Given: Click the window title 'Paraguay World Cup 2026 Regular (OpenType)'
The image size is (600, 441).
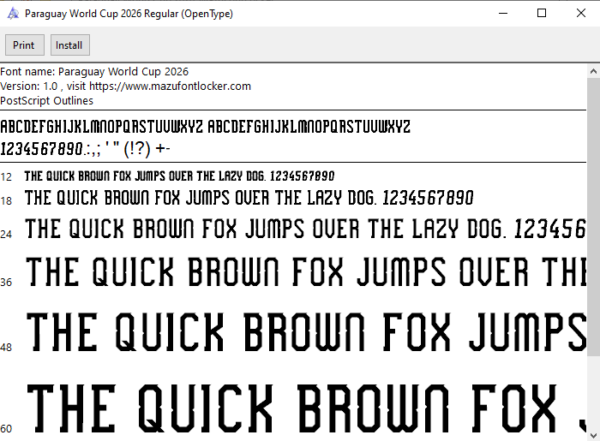Looking at the screenshot, I should coord(129,14).
